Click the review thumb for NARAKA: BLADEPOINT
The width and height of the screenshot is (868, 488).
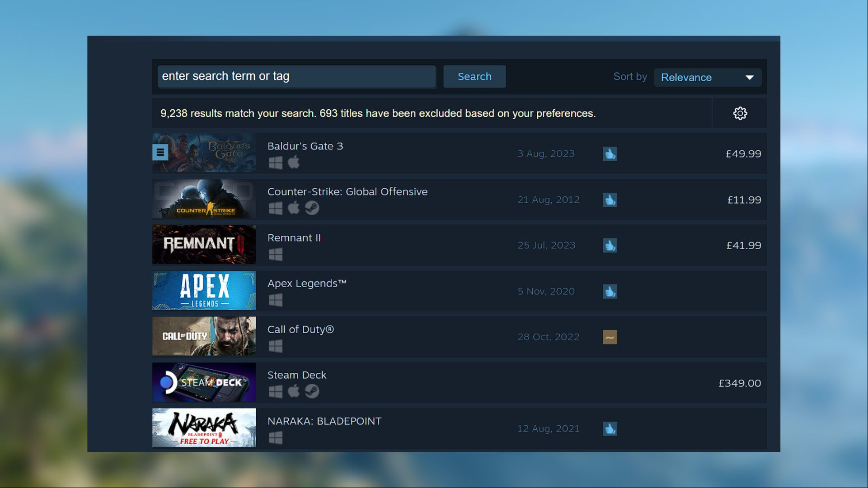point(610,429)
